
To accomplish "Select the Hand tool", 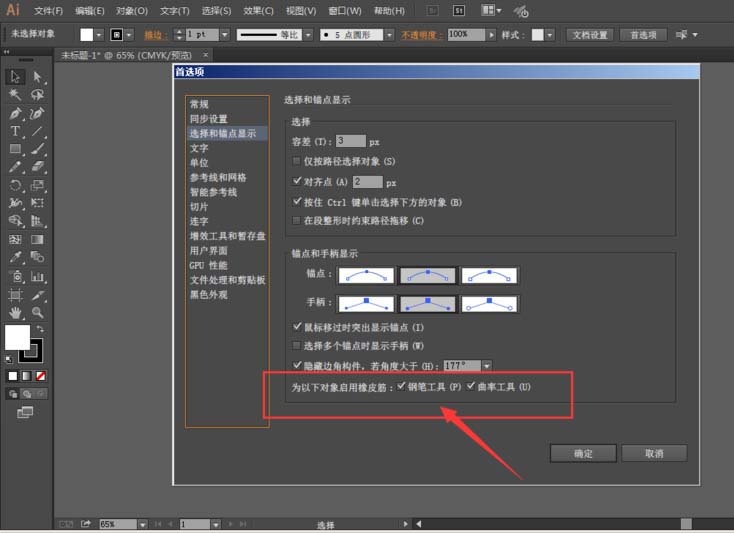I will [x=16, y=312].
